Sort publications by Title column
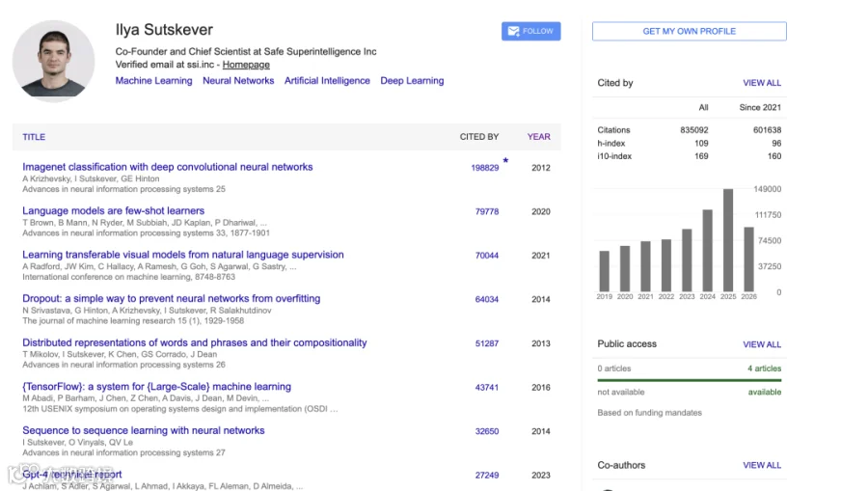 pyautogui.click(x=34, y=137)
